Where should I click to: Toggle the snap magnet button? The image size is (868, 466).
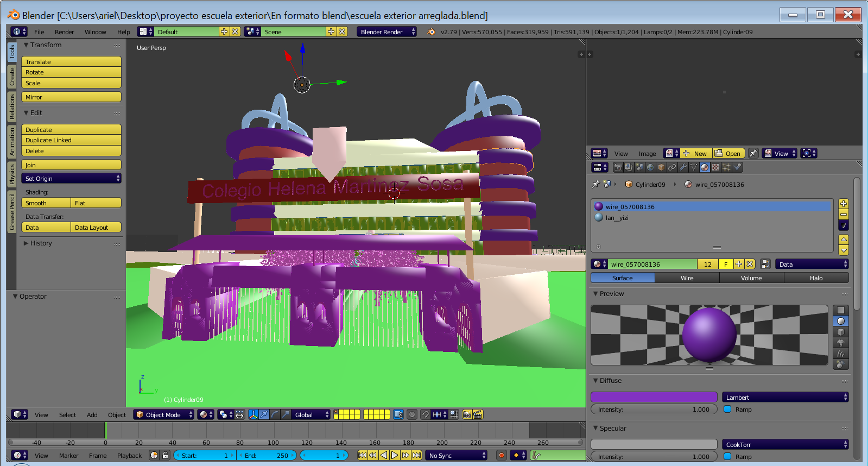(x=426, y=414)
